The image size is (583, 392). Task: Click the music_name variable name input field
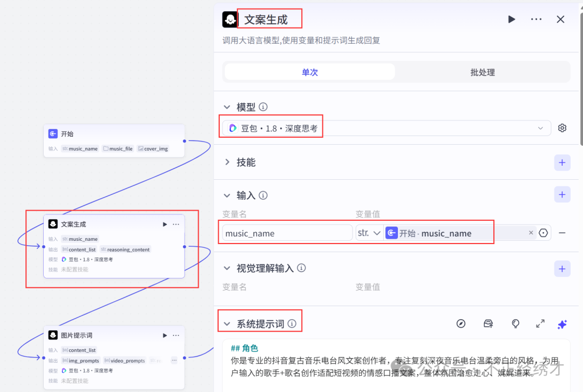286,232
